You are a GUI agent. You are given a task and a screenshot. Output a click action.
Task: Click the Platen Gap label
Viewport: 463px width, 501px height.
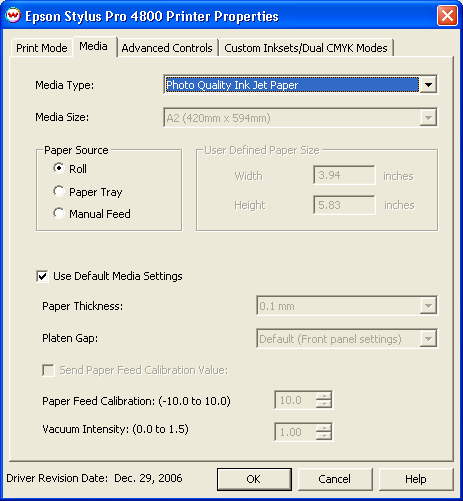coord(70,338)
